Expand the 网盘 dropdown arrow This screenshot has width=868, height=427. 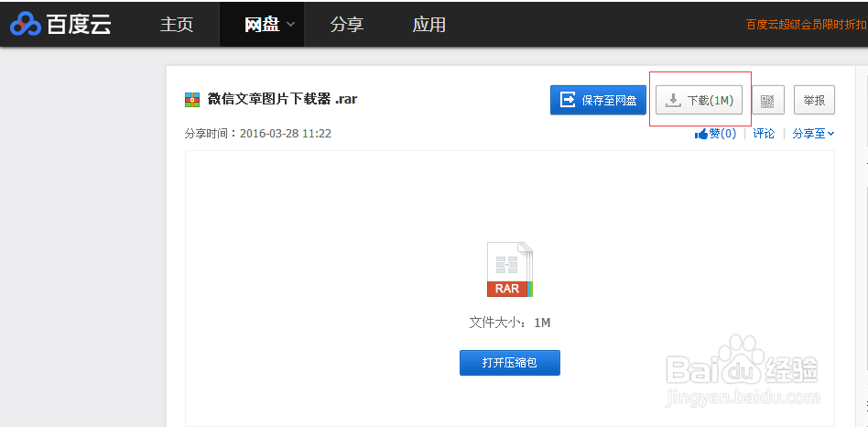tap(290, 25)
